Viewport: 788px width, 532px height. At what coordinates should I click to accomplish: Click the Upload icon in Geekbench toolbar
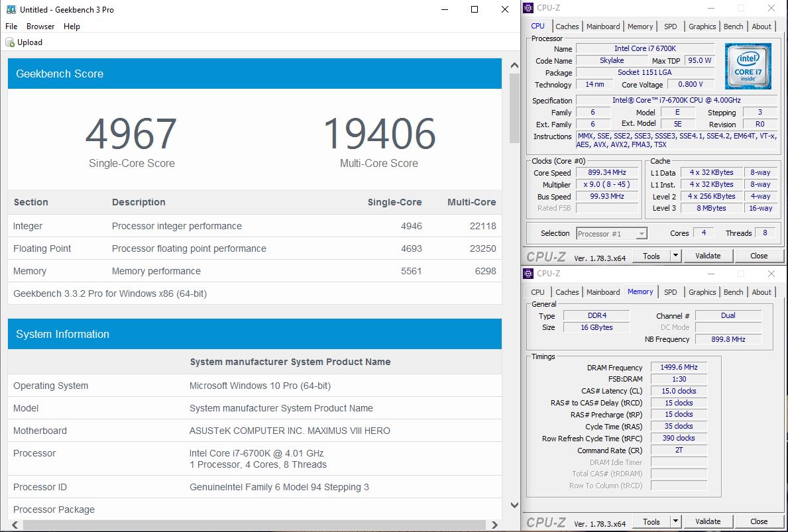10,42
